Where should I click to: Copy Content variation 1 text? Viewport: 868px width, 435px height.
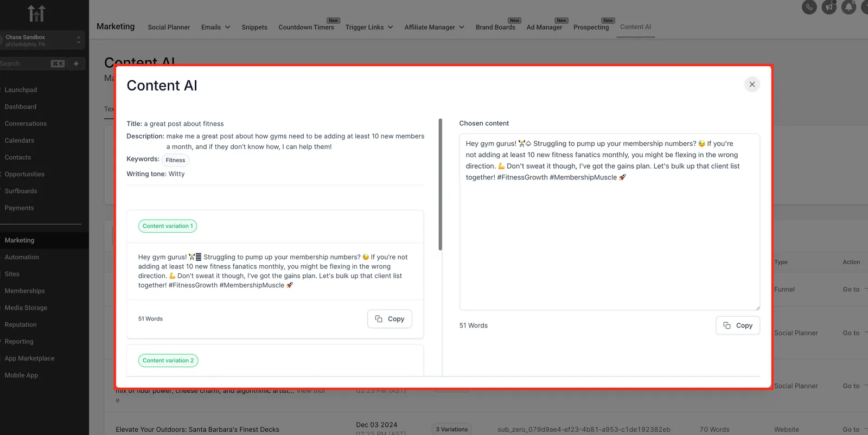click(x=390, y=319)
